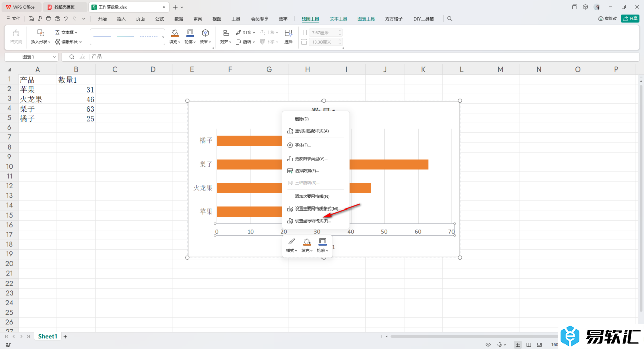Image resolution: width=644 pixels, height=349 pixels.
Task: Click the add new sheet plus icon
Action: [x=65, y=336]
